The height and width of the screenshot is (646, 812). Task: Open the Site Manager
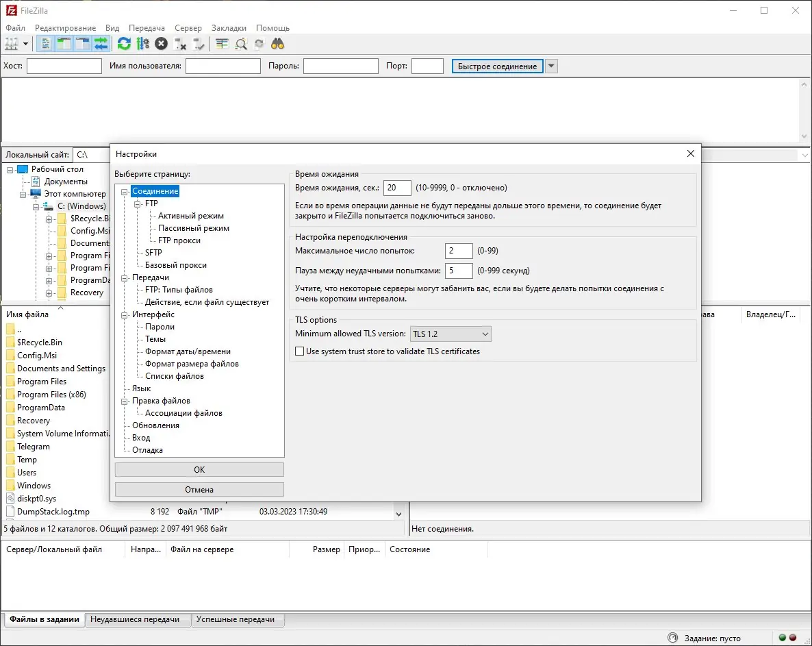(x=11, y=43)
